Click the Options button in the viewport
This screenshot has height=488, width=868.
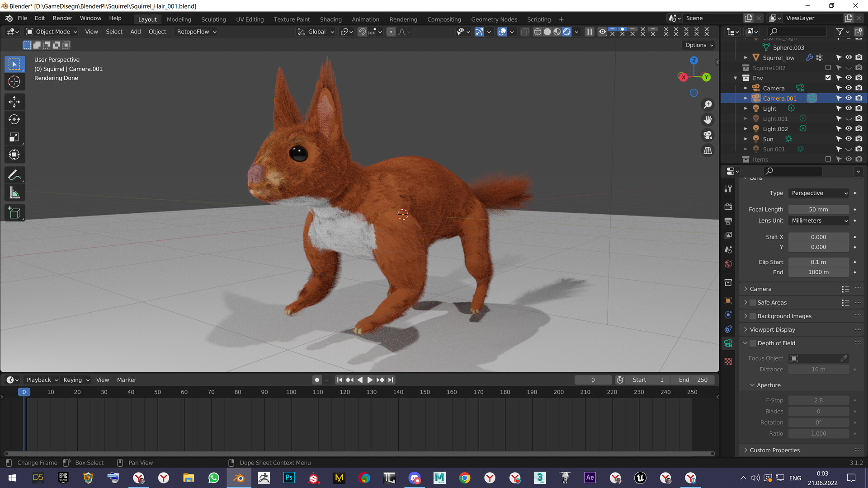(x=698, y=45)
